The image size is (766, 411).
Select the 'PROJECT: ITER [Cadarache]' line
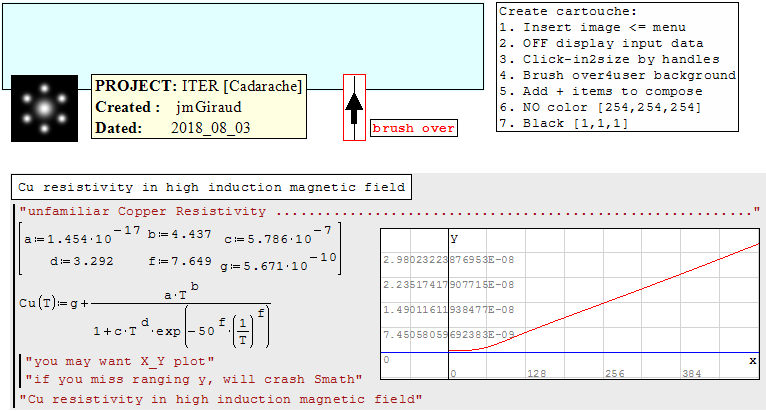(198, 86)
